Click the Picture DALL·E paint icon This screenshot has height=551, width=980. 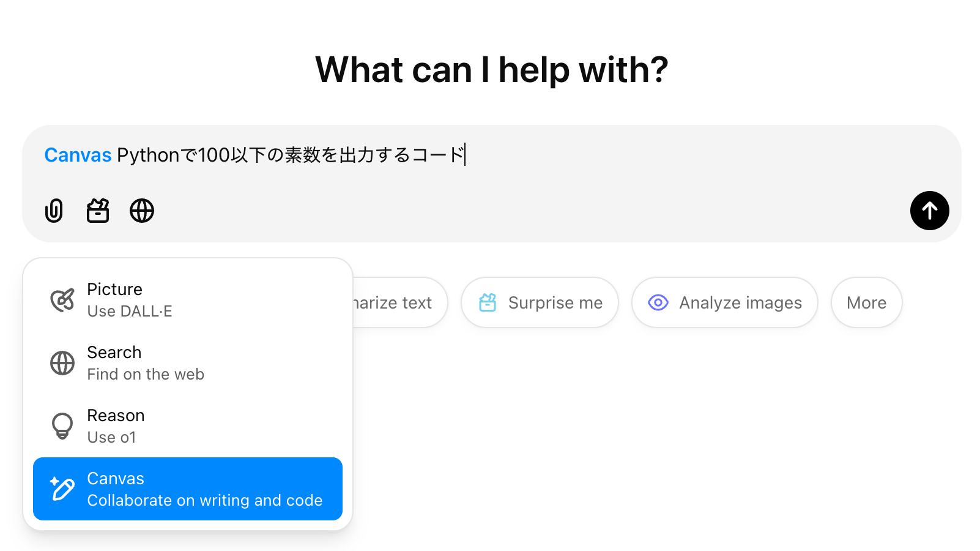pyautogui.click(x=62, y=300)
